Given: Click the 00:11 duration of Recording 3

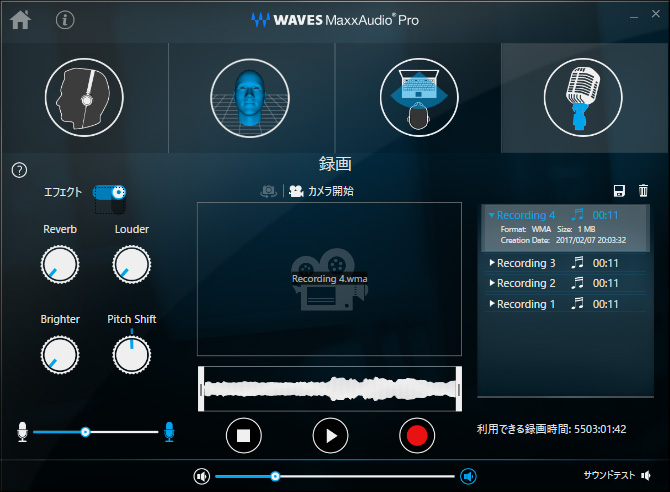Looking at the screenshot, I should (x=605, y=263).
